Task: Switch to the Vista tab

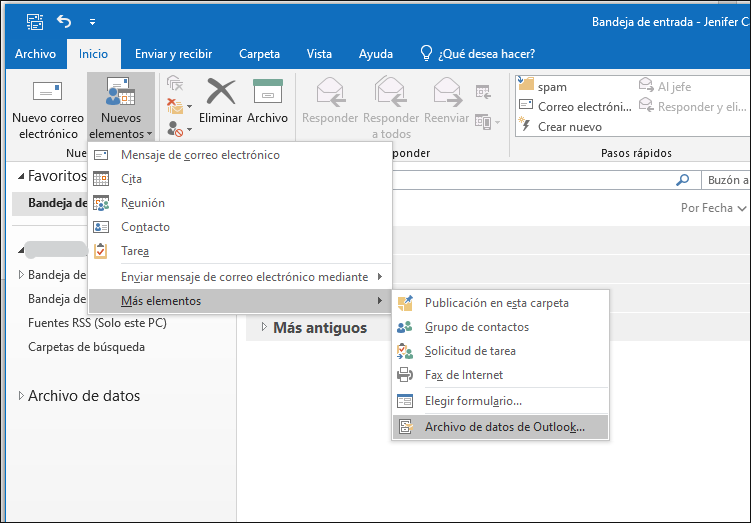Action: click(319, 54)
